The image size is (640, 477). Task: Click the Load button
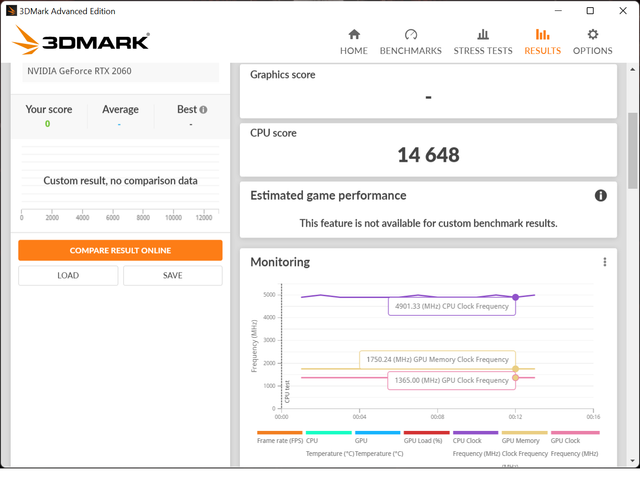tap(68, 276)
